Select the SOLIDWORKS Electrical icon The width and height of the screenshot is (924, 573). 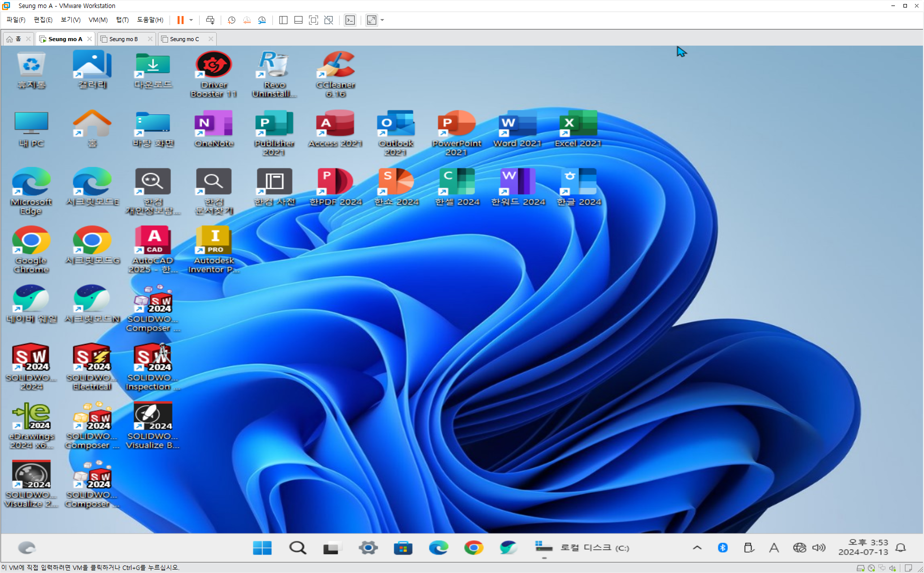click(x=92, y=367)
